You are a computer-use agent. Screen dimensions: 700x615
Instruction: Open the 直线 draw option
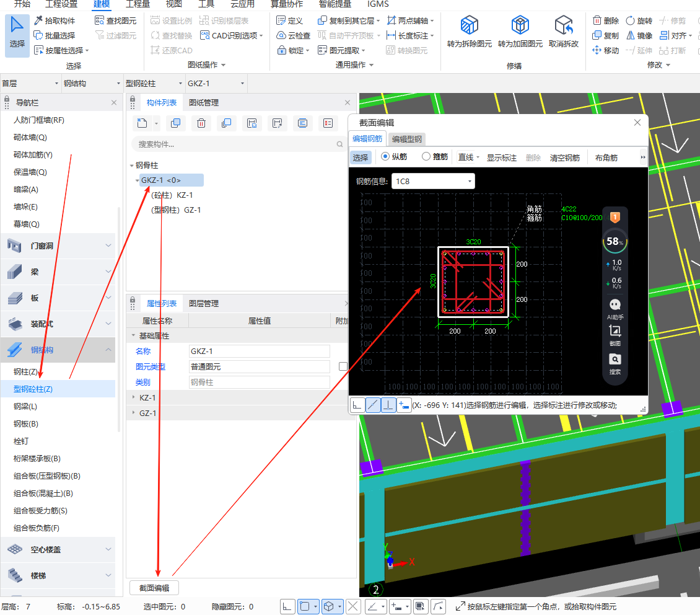pyautogui.click(x=468, y=157)
